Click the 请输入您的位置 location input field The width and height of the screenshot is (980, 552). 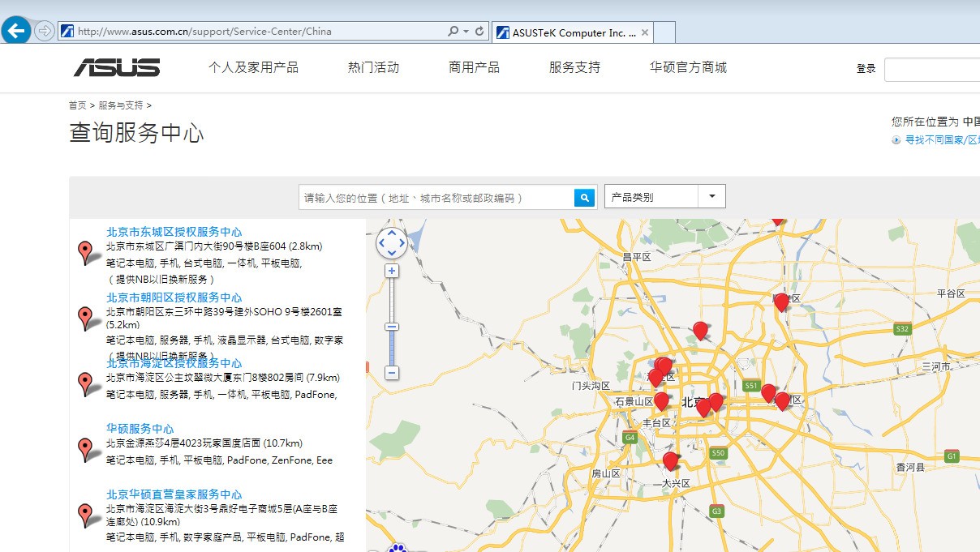(x=436, y=198)
